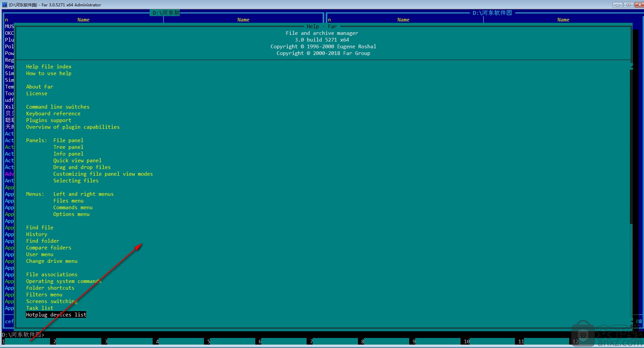Click function key bar slot 1
644x348 pixels.
point(26,341)
